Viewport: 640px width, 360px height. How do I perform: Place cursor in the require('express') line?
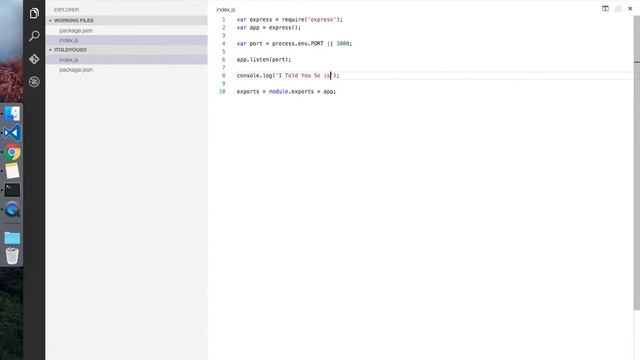[x=290, y=20]
